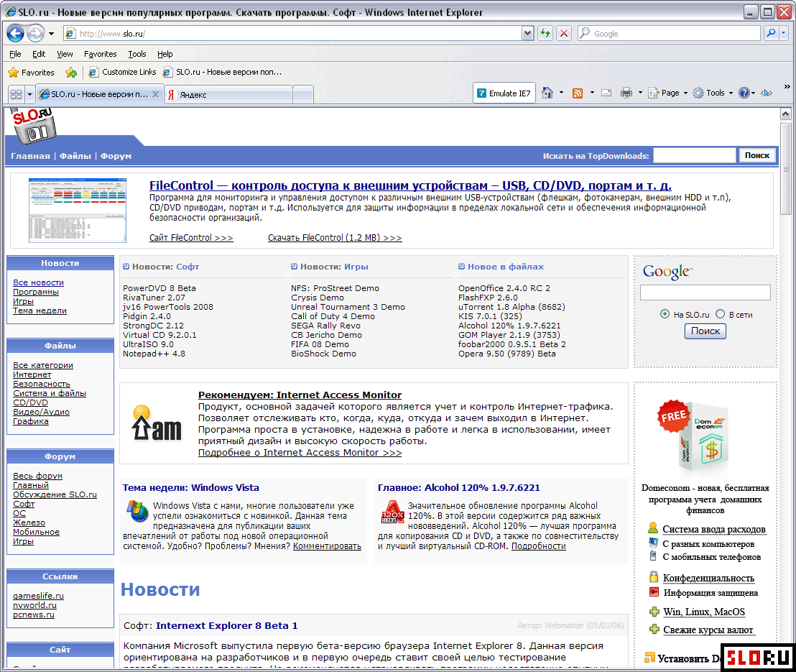Open a new blank tab
This screenshot has height=672, width=796.
(x=303, y=95)
